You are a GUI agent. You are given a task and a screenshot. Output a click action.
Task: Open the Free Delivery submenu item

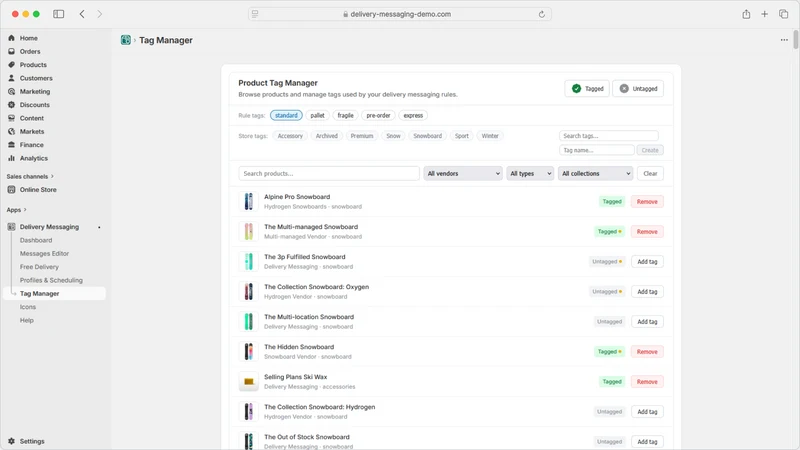click(x=39, y=267)
